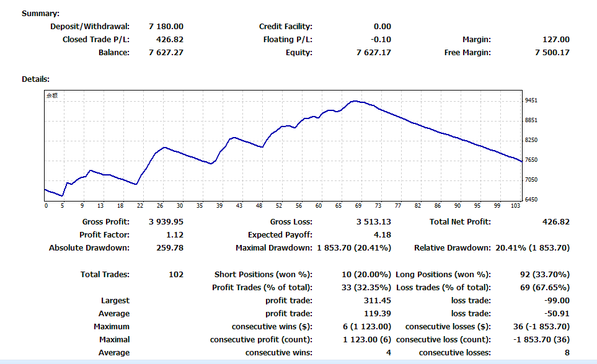Screen dimensions: 597x364
Task: Click the "7650" y-axis label
Action: pyautogui.click(x=531, y=159)
